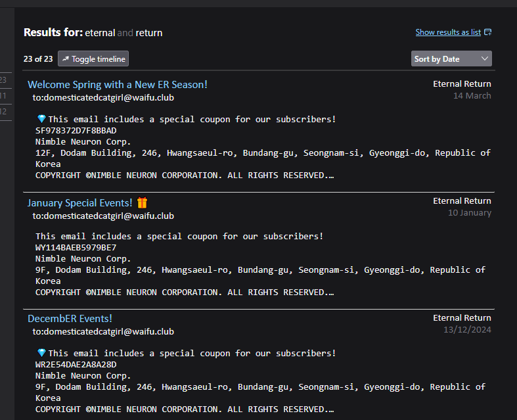Click the '10 January' date

(470, 213)
